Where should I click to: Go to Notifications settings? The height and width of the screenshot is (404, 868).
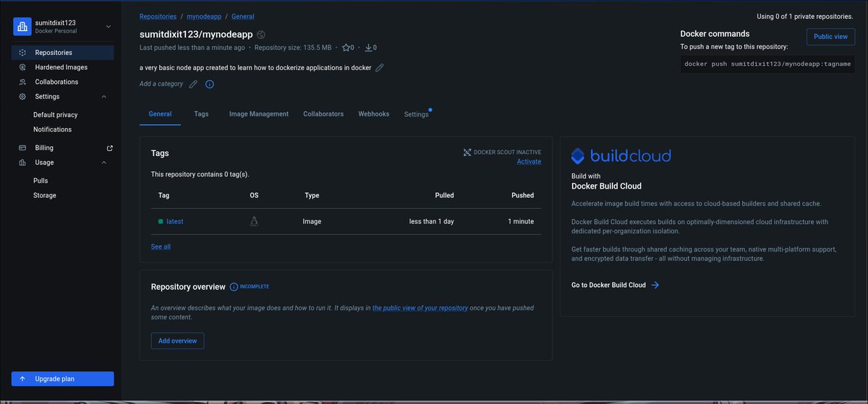[x=52, y=129]
